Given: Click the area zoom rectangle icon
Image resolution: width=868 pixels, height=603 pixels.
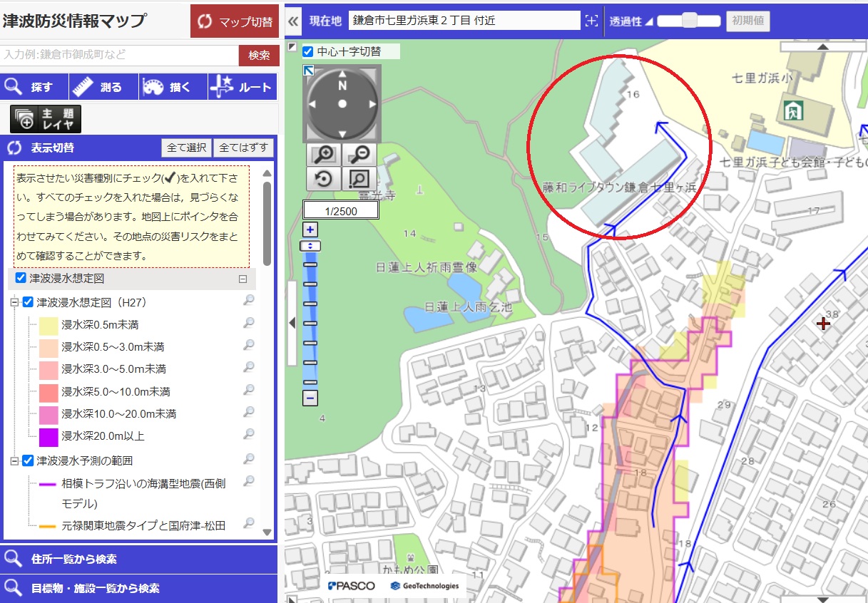Looking at the screenshot, I should point(360,179).
